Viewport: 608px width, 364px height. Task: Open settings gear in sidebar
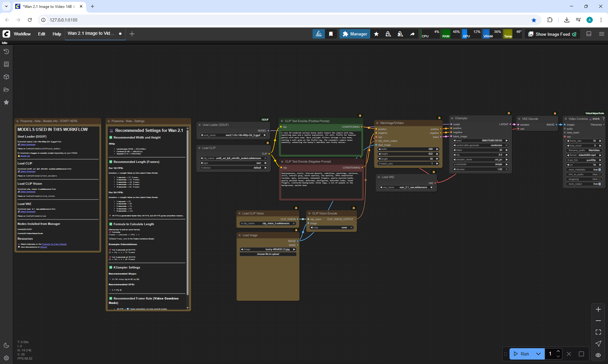click(6, 358)
